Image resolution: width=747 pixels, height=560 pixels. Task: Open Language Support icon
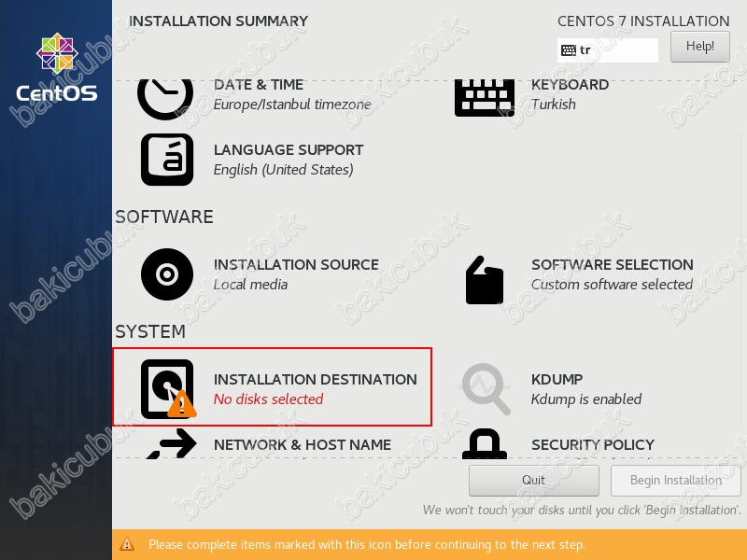pyautogui.click(x=167, y=160)
